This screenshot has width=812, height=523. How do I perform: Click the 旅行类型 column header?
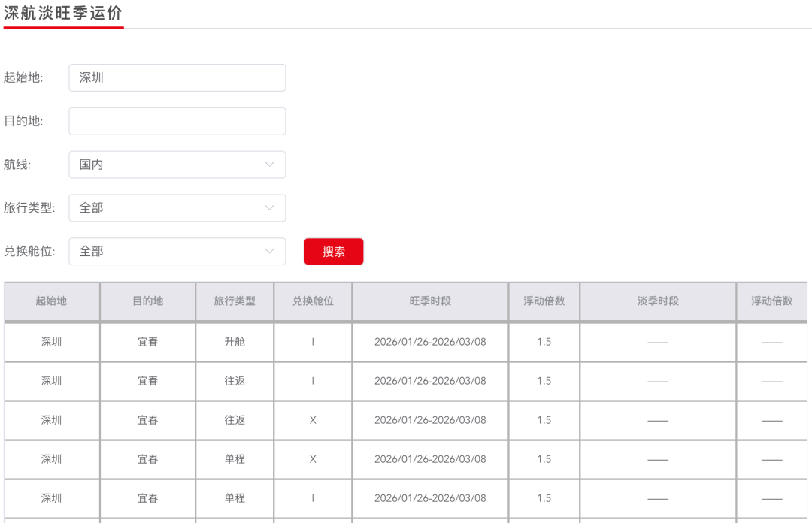pos(235,301)
